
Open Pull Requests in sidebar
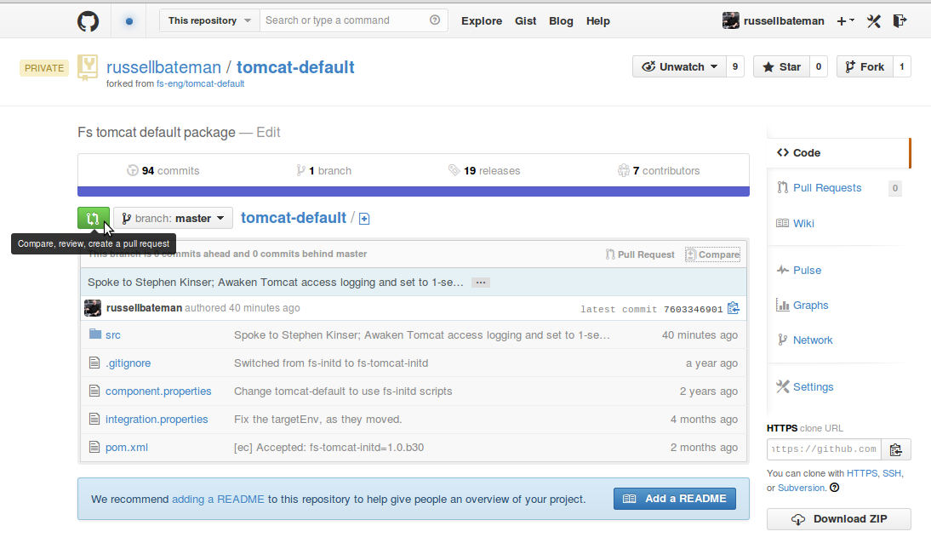827,187
